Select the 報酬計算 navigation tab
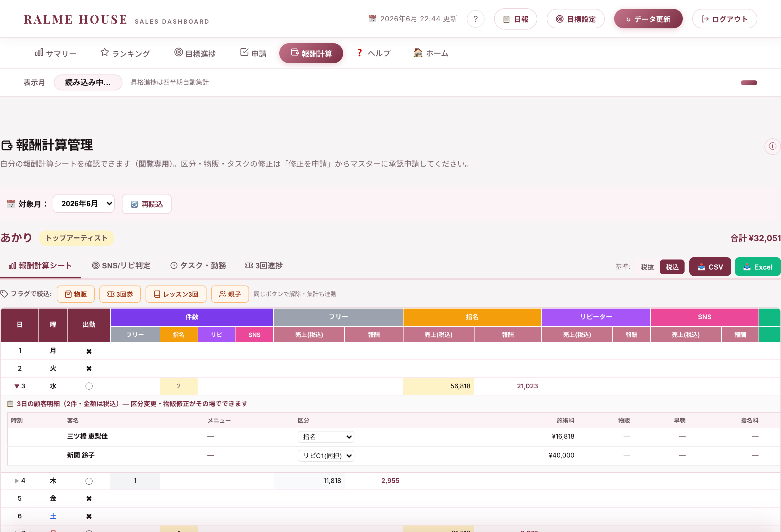781x532 pixels. 311,53
